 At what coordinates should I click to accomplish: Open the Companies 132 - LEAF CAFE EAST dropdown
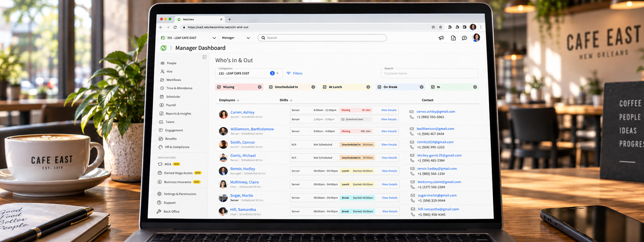pos(249,73)
